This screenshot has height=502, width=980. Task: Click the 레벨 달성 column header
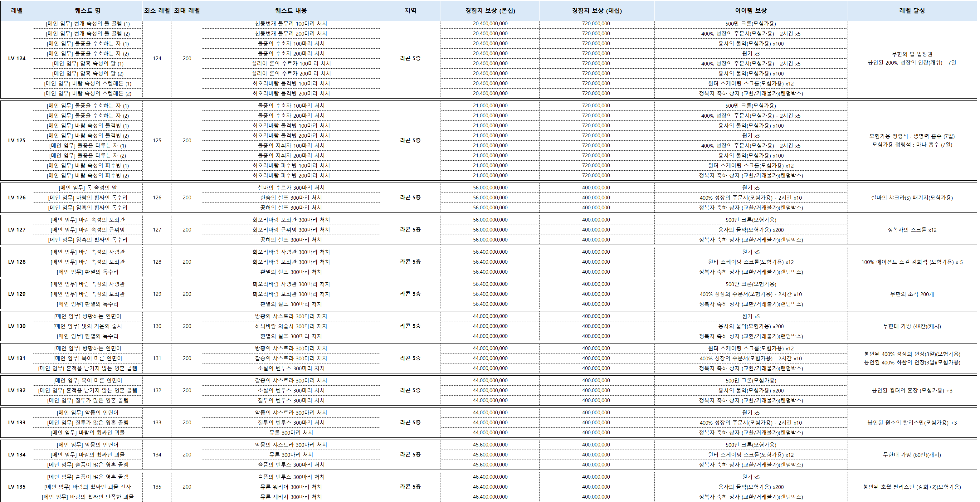pos(912,11)
